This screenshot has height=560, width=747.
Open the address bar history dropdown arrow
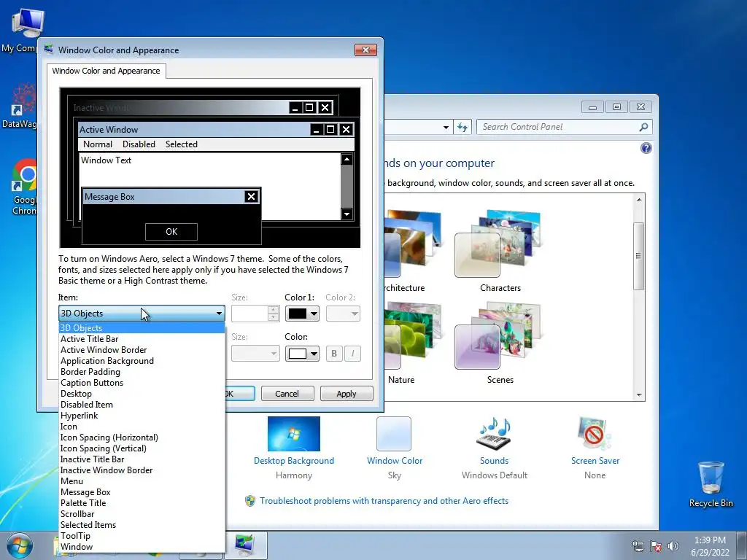tap(446, 127)
